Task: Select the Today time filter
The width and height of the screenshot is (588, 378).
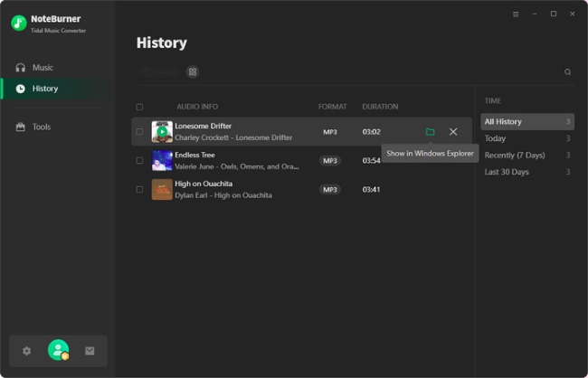Action: 527,138
